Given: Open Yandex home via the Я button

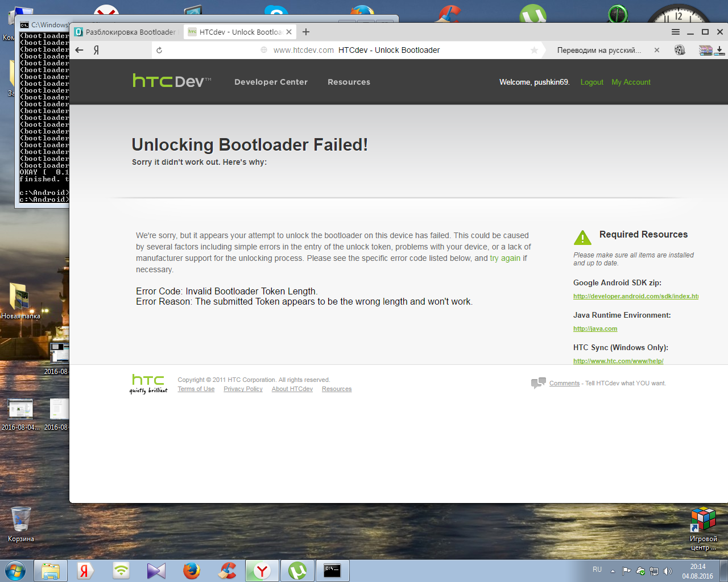Looking at the screenshot, I should coord(96,50).
